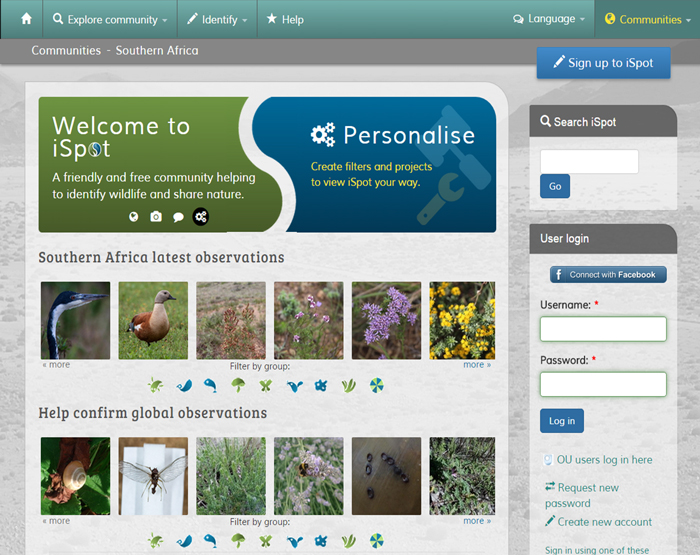The width and height of the screenshot is (700, 555).
Task: Expand the Identify menu
Action: coord(217,19)
